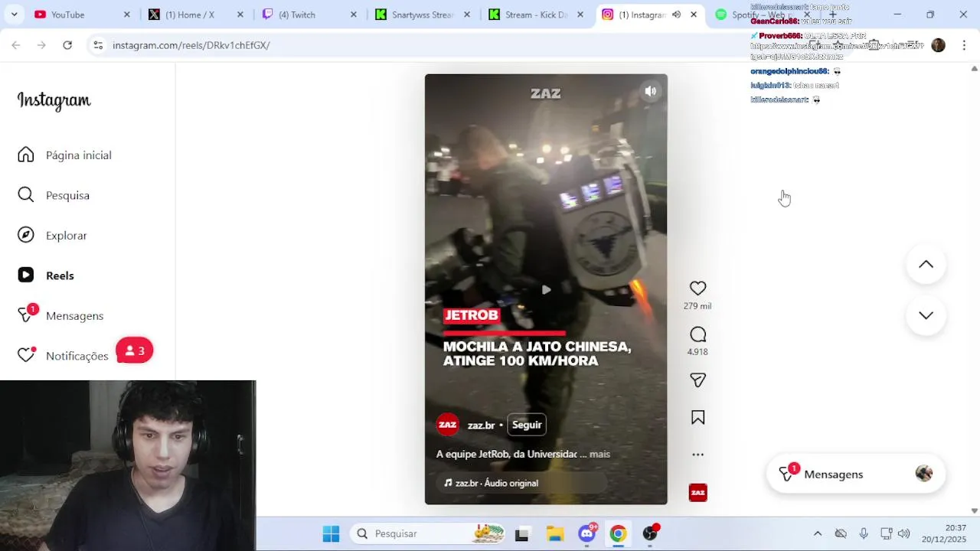The width and height of the screenshot is (980, 551).
Task: Open the three-dots more options menu
Action: 697,455
